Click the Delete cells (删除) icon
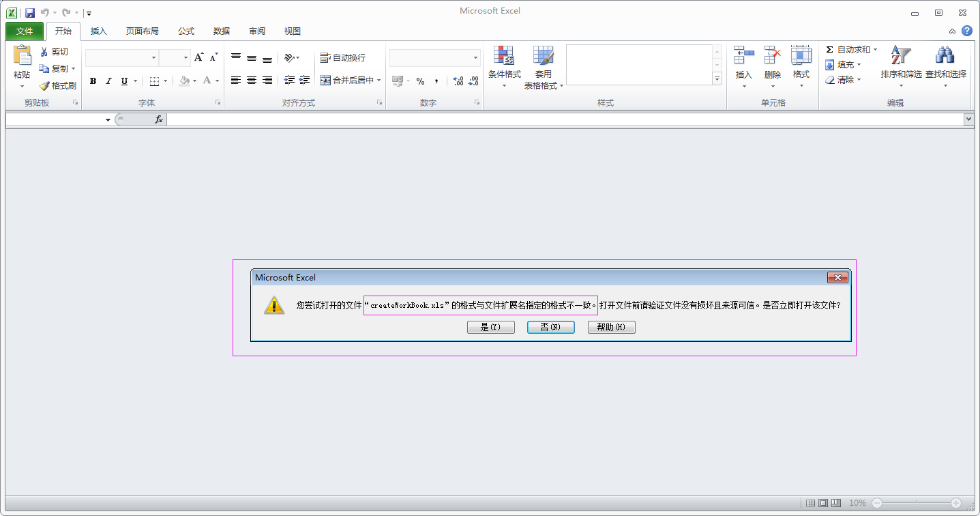This screenshot has width=980, height=516. point(773,55)
